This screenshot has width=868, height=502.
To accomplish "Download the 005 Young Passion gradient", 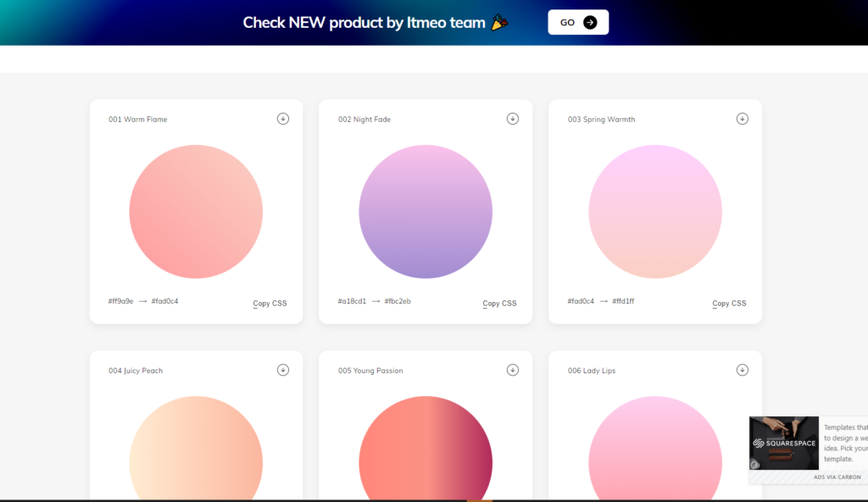I will [513, 370].
